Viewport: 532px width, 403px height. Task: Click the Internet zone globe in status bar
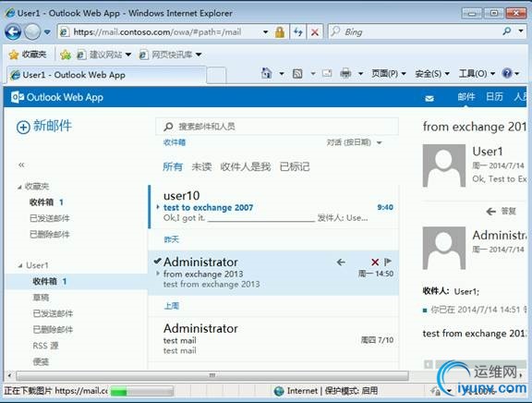(x=279, y=391)
